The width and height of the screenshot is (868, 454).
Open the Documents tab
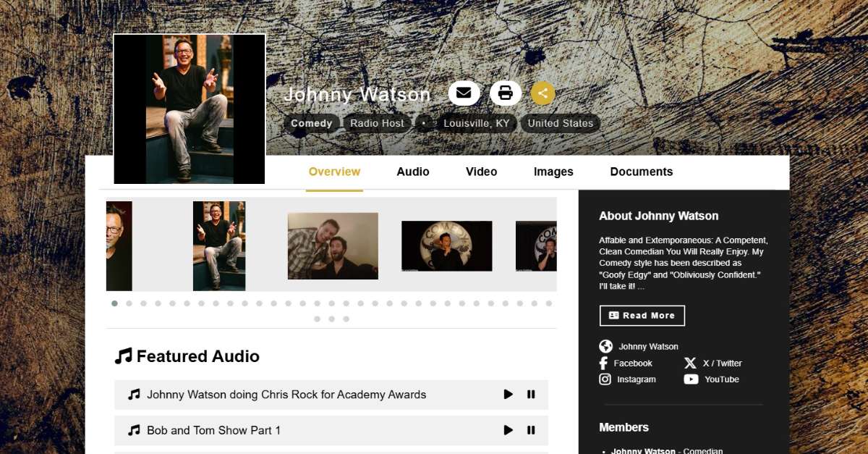641,172
